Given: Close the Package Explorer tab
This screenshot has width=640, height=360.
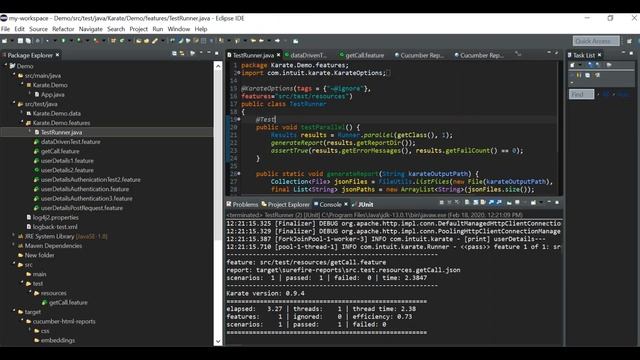Looking at the screenshot, I should tap(58, 55).
